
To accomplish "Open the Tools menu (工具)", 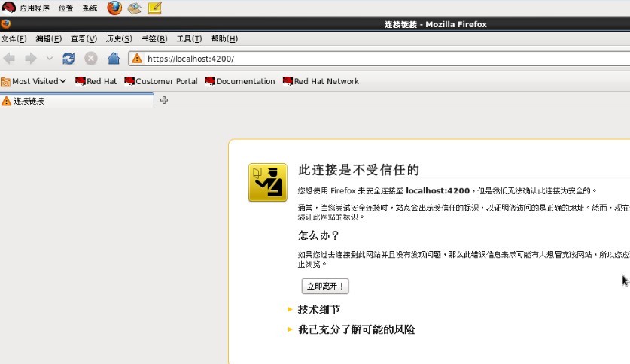I will (x=189, y=39).
